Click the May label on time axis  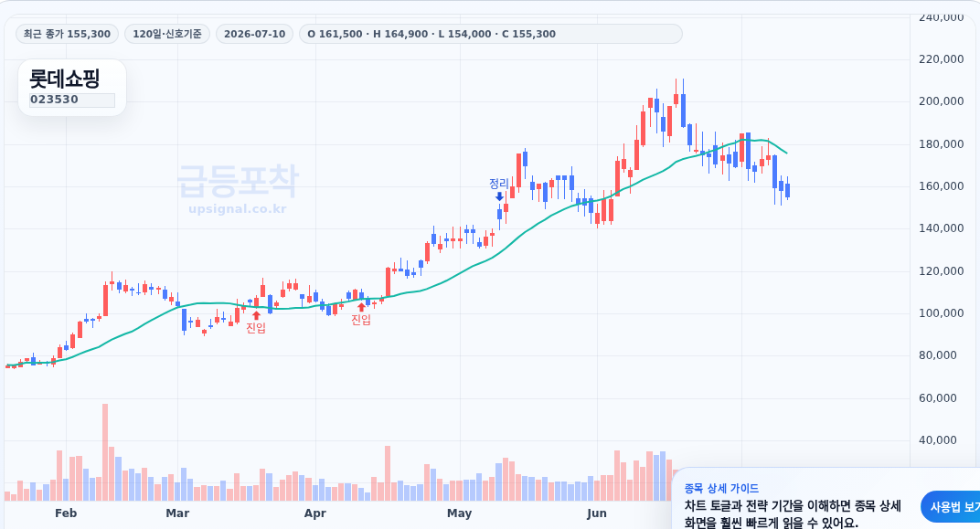[x=459, y=513]
